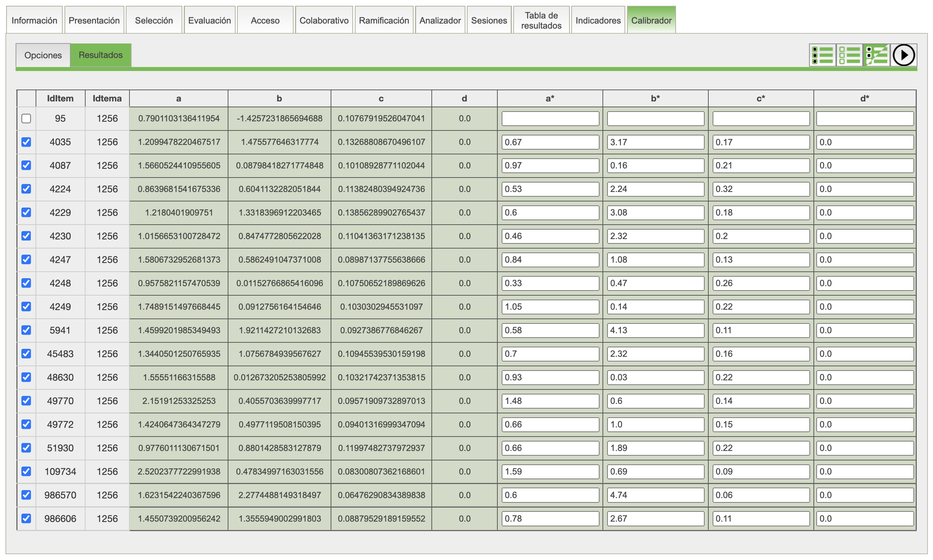The width and height of the screenshot is (933, 560).
Task: Click the c* field showing 0.32
Action: [x=760, y=189]
